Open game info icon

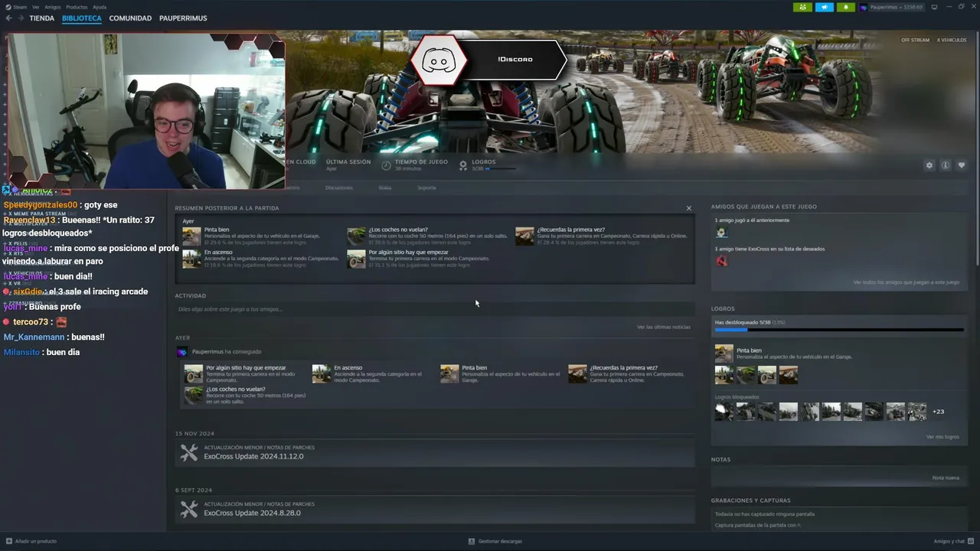point(946,165)
